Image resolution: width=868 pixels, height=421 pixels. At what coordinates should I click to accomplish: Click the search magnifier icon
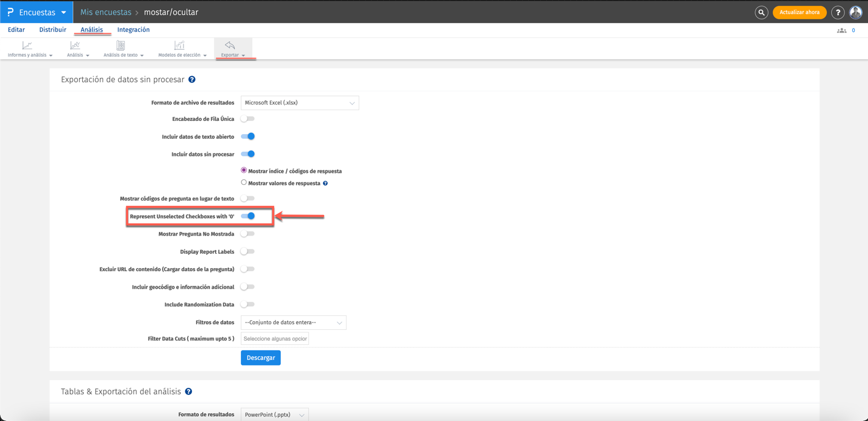(761, 12)
